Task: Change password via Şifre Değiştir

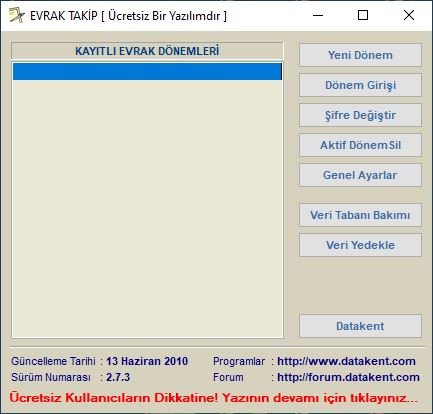Action: coord(360,115)
